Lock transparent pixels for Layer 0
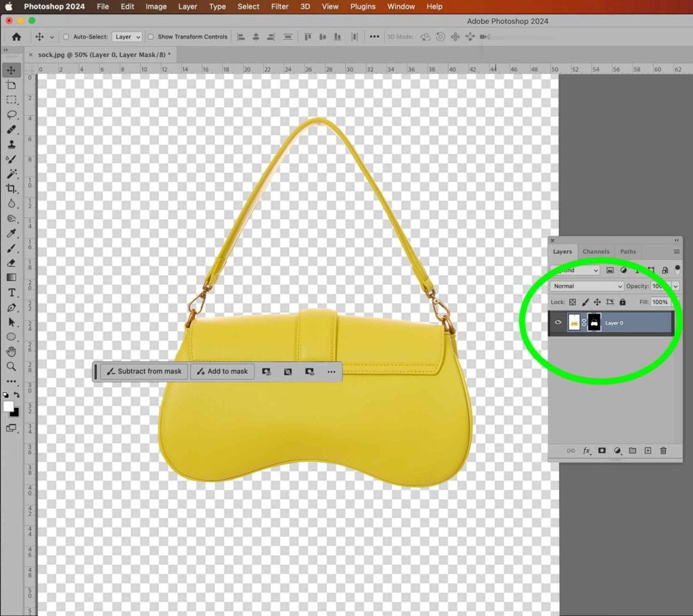 tap(573, 302)
